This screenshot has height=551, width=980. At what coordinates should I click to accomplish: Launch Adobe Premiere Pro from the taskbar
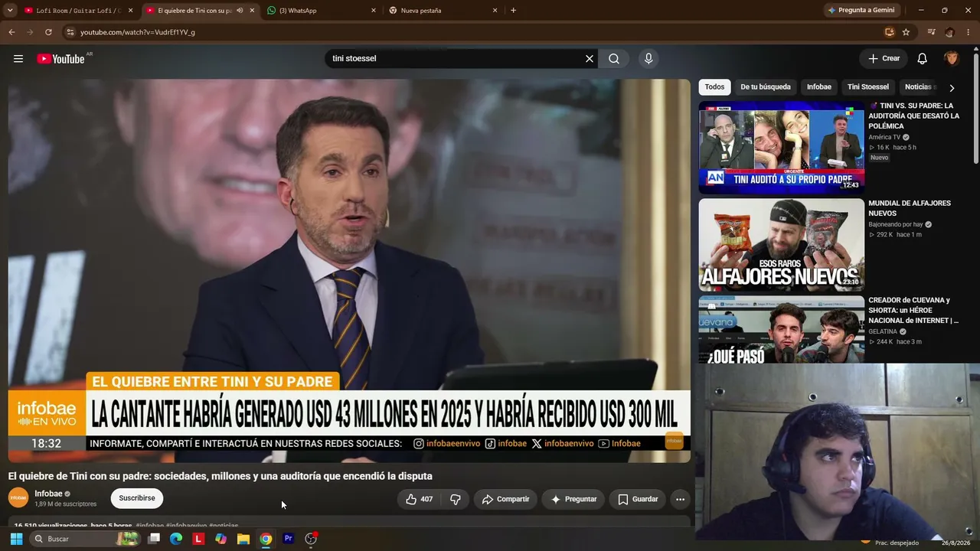point(288,539)
